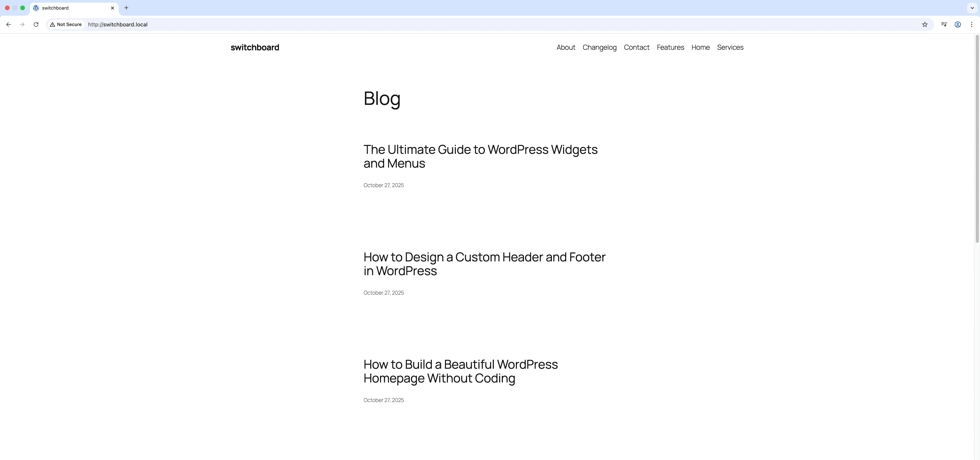Click the page vertical scrollbar thumb
Screen dimensions: 980x460
pyautogui.click(x=977, y=139)
